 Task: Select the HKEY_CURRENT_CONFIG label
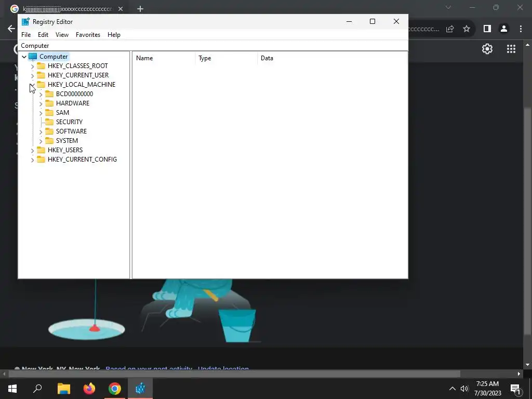coord(82,159)
